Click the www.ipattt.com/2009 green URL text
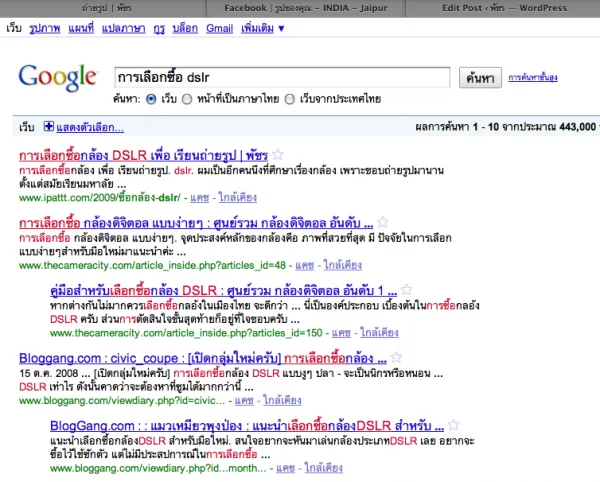The image size is (600, 482). point(99,198)
